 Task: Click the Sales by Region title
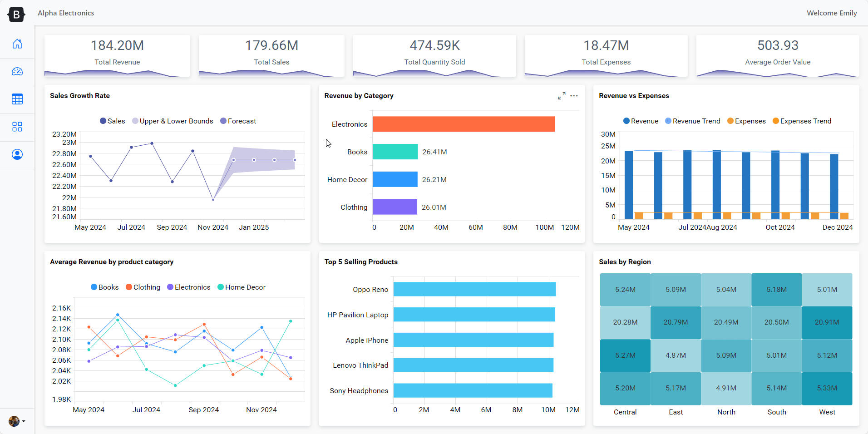click(x=625, y=262)
